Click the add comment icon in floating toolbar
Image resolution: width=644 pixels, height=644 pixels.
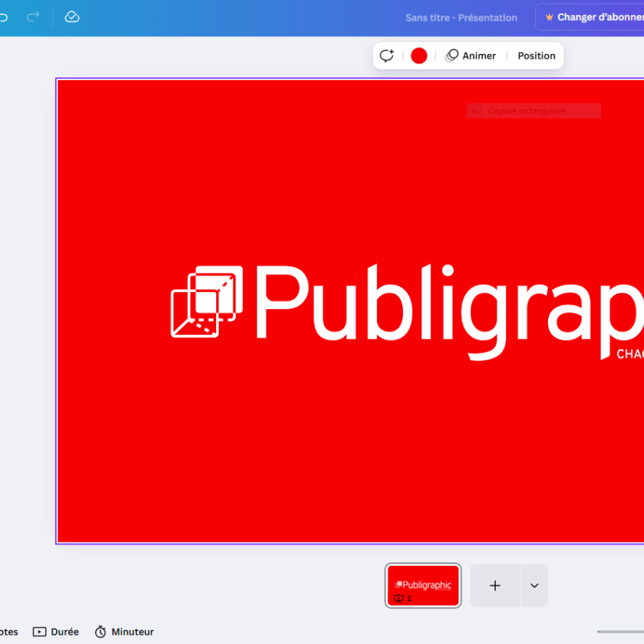pos(387,56)
